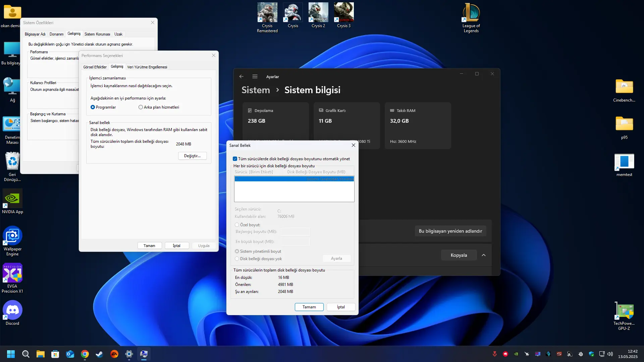Screen dimensions: 644x362
Task: Click Kopyala button in Ayarlar
Action: pyautogui.click(x=459, y=255)
